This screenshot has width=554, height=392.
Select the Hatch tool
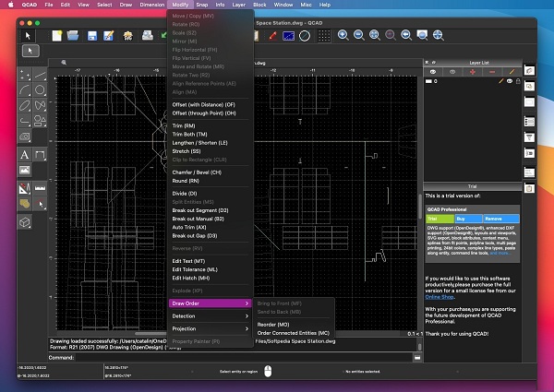25,137
